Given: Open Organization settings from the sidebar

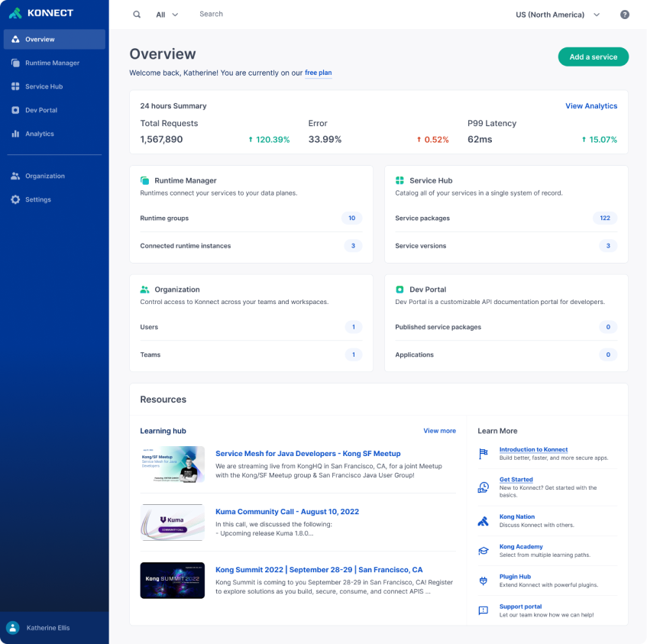Looking at the screenshot, I should point(46,176).
